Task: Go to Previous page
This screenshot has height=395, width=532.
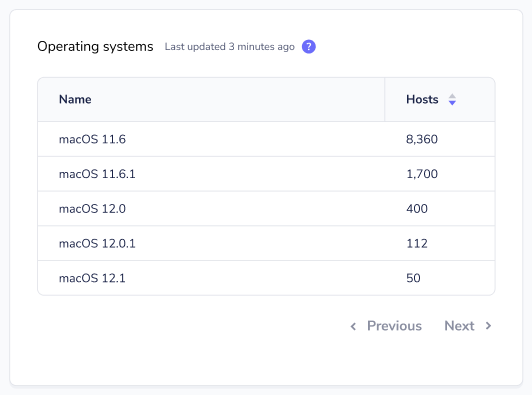Action: (x=386, y=326)
